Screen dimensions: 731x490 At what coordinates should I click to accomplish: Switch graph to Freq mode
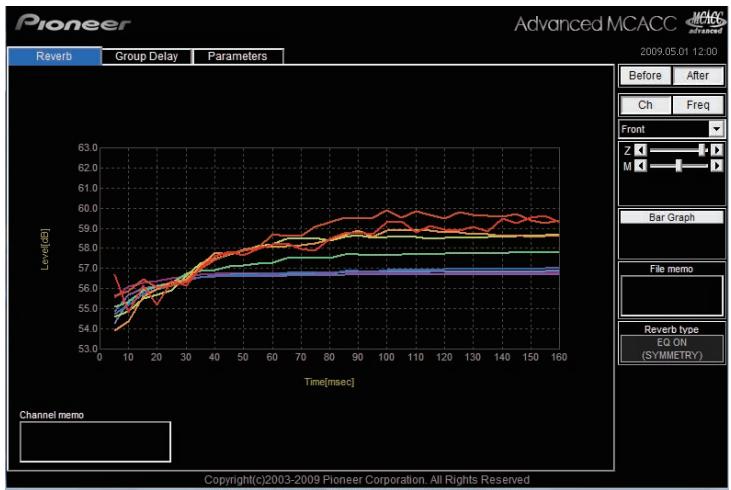698,105
